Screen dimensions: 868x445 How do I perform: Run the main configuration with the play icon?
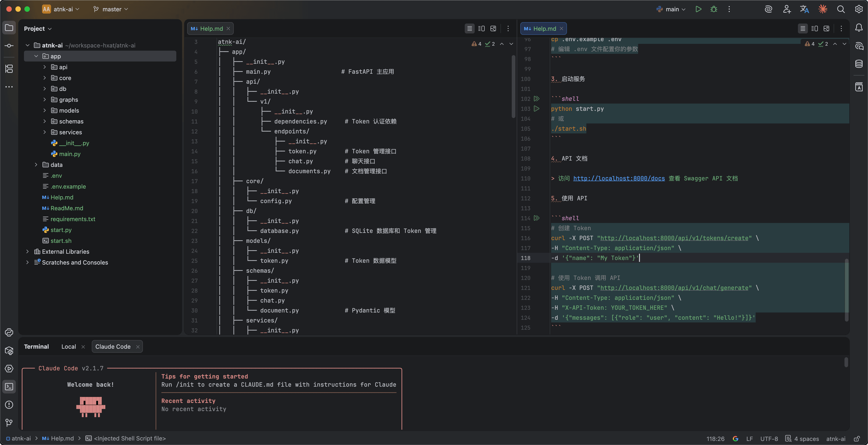click(x=698, y=9)
